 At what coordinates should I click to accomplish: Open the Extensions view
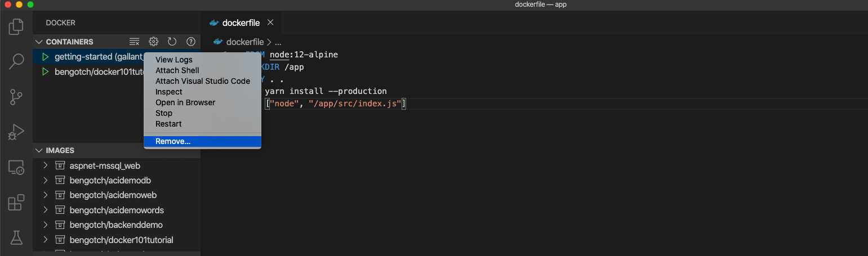pos(16,202)
